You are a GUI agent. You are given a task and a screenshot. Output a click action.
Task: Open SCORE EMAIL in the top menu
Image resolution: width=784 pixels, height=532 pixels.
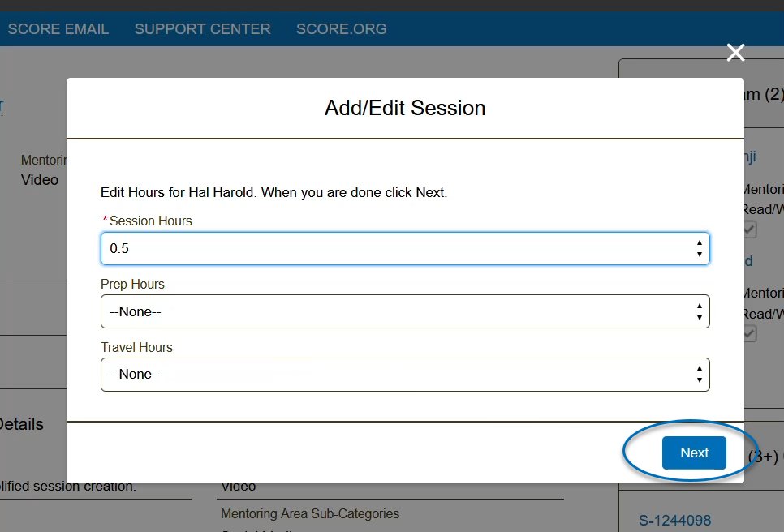[58, 29]
